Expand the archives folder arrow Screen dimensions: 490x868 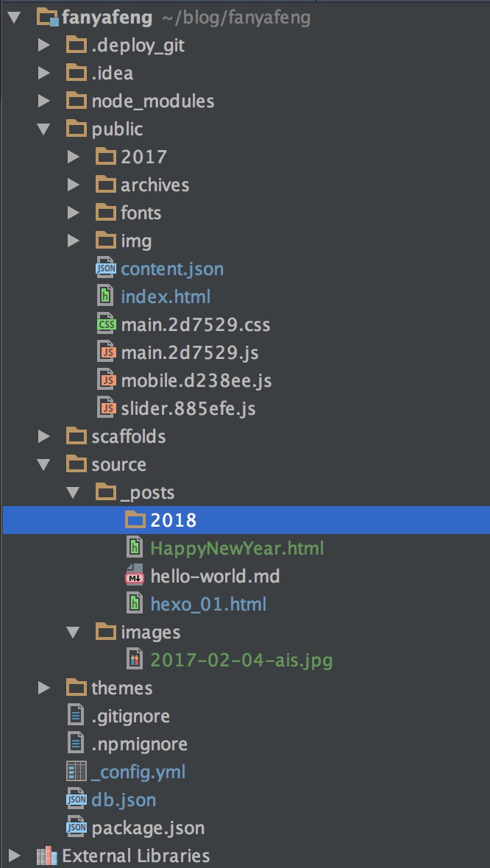point(73,185)
